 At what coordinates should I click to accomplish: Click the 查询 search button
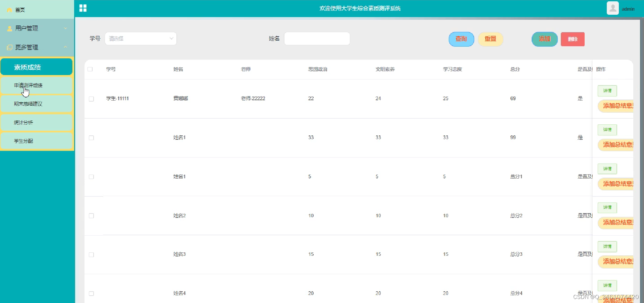coord(461,39)
